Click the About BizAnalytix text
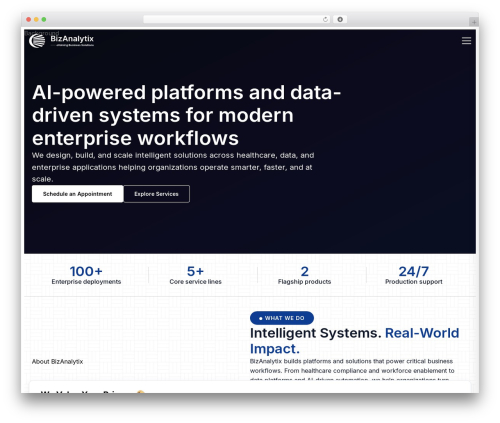The width and height of the screenshot is (500, 423). pyautogui.click(x=57, y=362)
